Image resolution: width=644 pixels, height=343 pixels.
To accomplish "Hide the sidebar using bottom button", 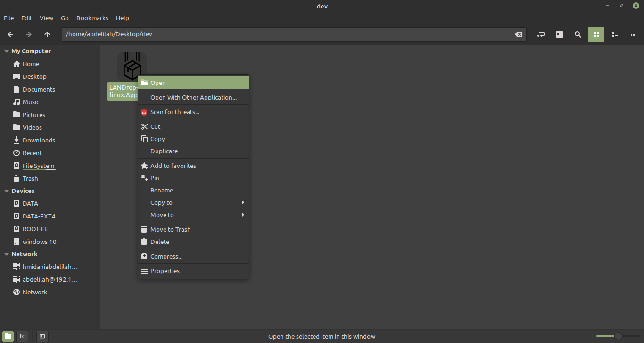I will (x=42, y=336).
